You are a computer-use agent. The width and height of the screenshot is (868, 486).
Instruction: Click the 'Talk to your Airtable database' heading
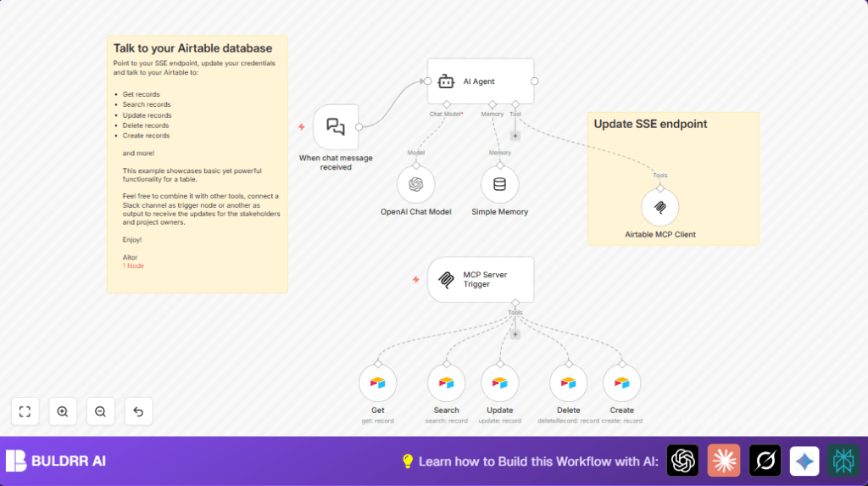[192, 48]
